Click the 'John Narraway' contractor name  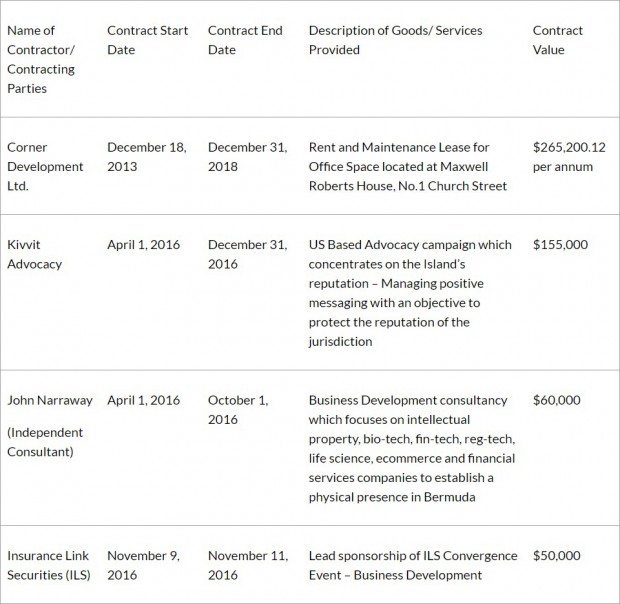pos(50,400)
